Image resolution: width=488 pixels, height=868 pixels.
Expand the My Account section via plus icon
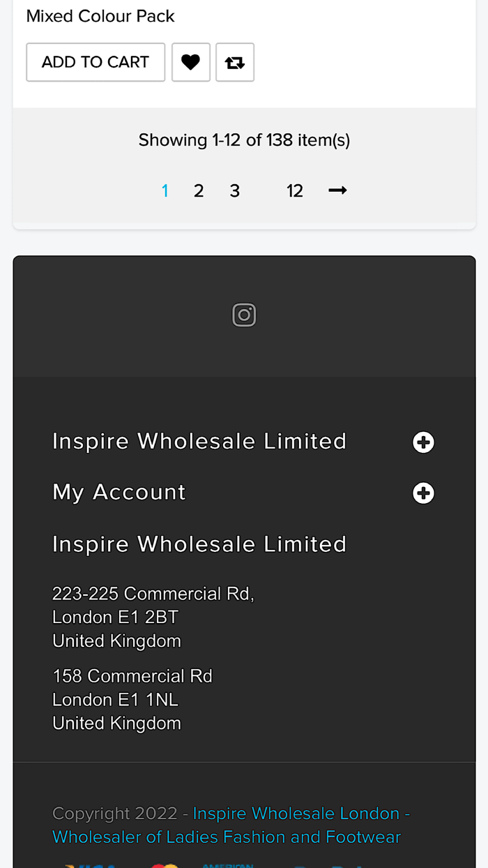coord(423,493)
